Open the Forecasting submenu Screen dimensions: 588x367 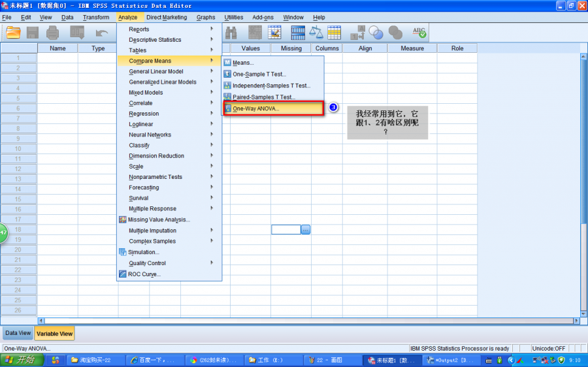[x=169, y=187]
